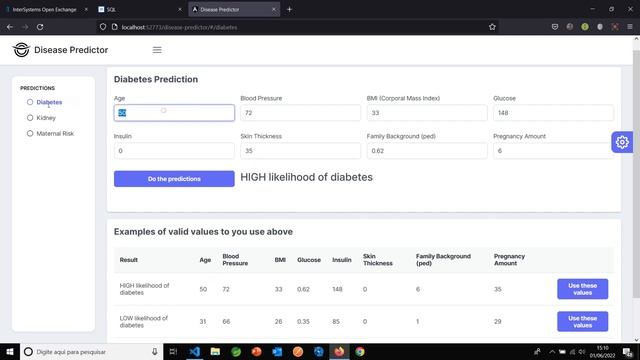The image size is (640, 360).
Task: Go back in browser history
Action: [10, 27]
